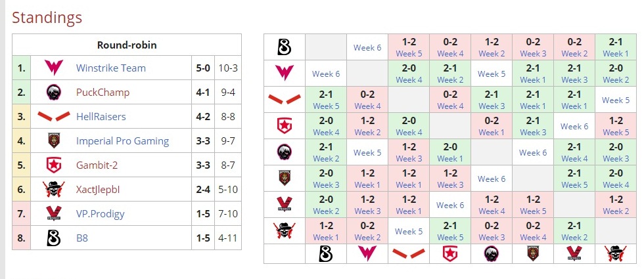Open the Imperial Pro Gaming link
644x279 pixels.
click(x=122, y=140)
